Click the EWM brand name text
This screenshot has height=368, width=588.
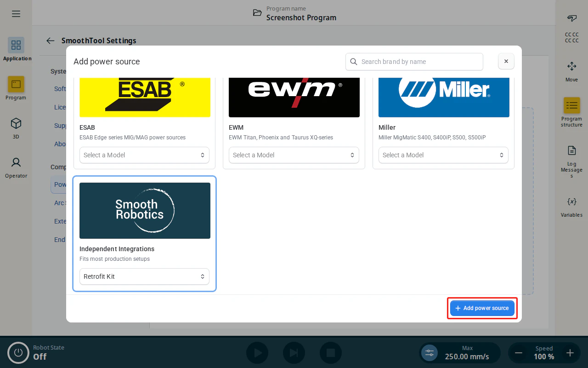(x=236, y=127)
